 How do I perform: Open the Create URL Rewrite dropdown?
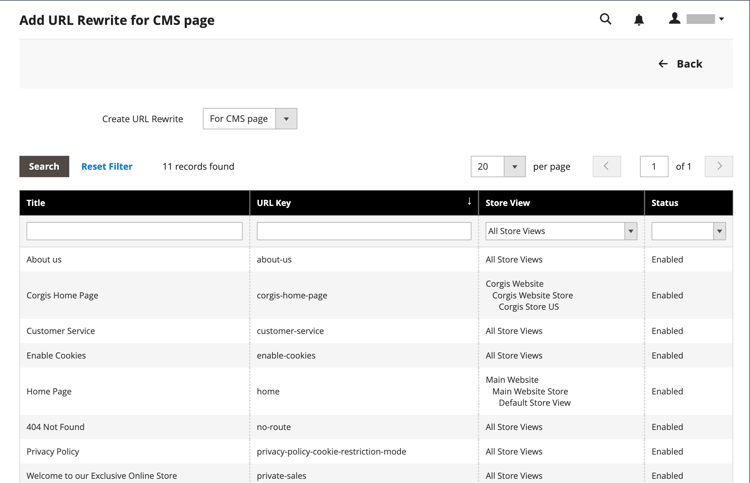click(x=250, y=119)
